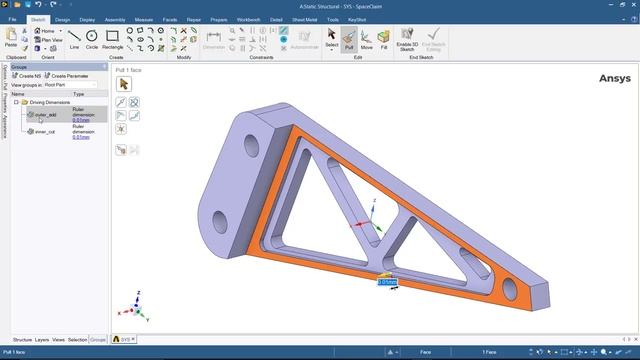640x360 pixels.
Task: Switch to the Display ribbon tab
Action: 87,20
